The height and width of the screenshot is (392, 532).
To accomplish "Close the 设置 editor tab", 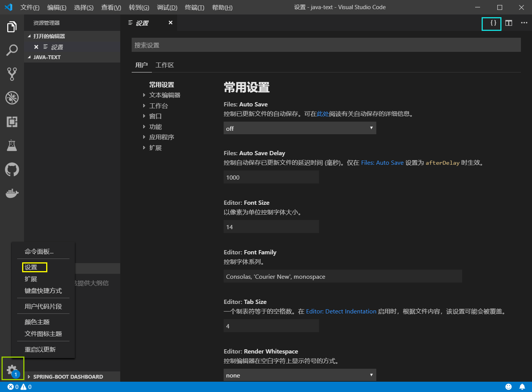I will pos(171,22).
